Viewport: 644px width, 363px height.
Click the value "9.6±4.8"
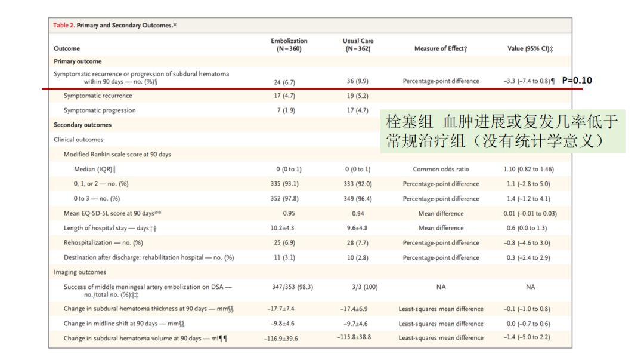point(357,227)
